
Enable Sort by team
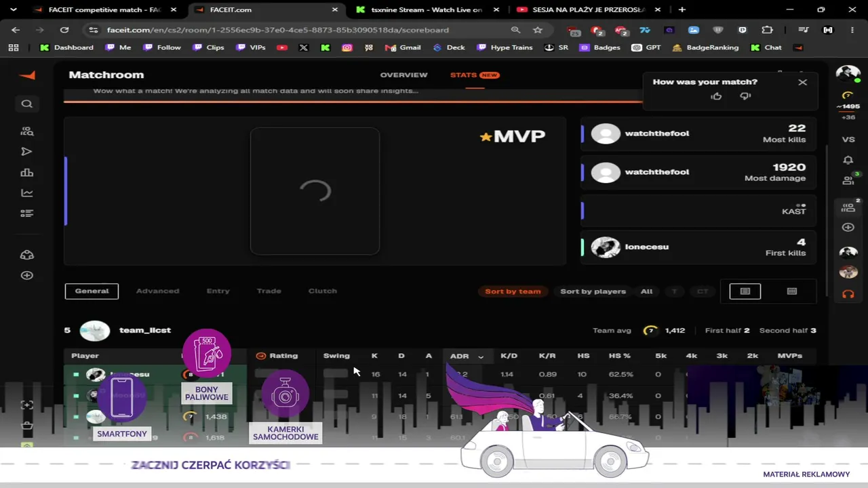pyautogui.click(x=513, y=291)
